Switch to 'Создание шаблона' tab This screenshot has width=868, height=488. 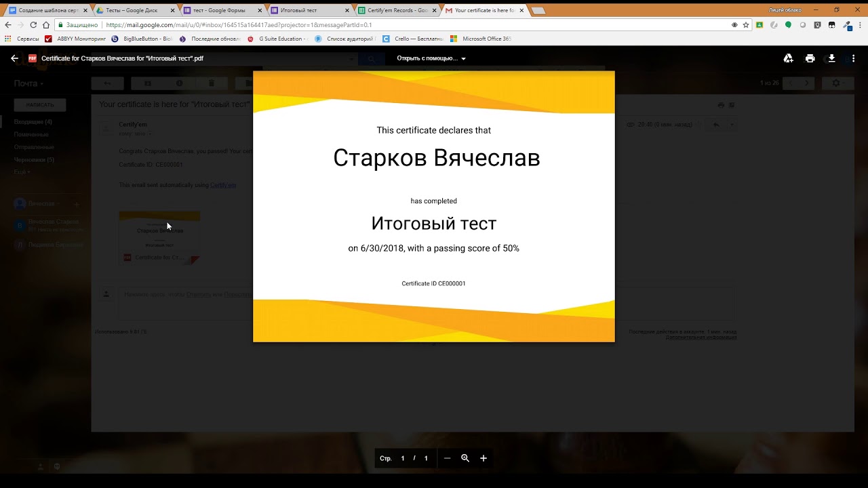(x=47, y=10)
